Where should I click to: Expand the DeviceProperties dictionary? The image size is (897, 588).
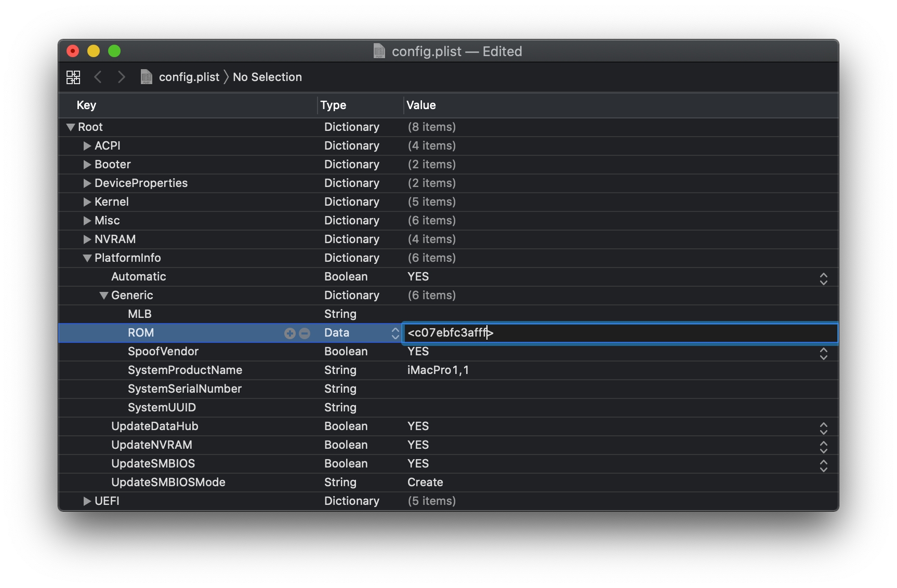pos(87,183)
